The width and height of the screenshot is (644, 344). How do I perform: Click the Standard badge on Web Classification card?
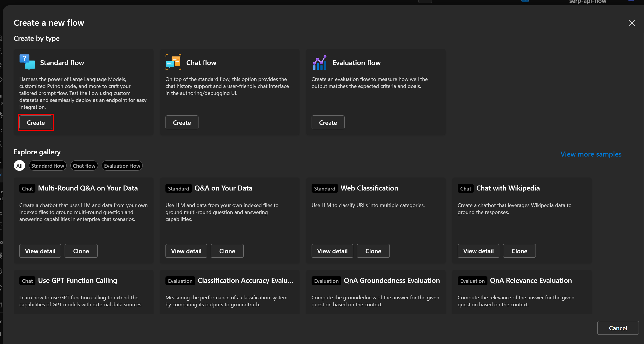[x=324, y=188]
